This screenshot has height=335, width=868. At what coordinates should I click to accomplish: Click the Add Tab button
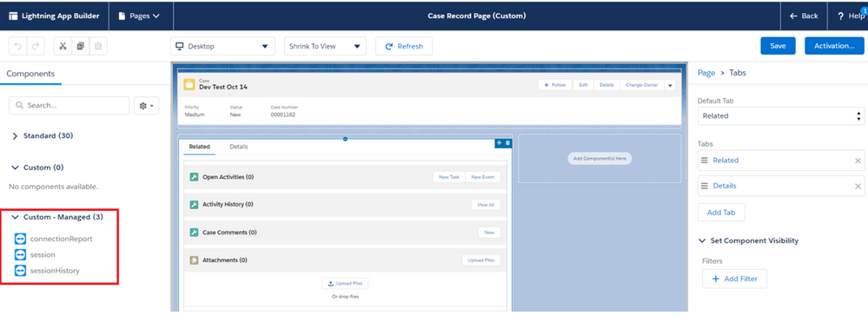(x=721, y=213)
